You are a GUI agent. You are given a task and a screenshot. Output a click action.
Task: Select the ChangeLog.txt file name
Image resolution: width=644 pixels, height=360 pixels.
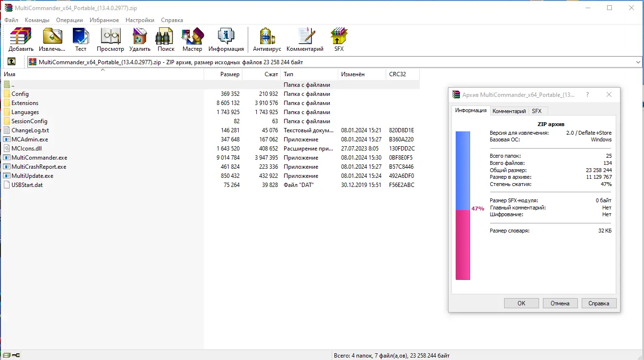pos(30,130)
